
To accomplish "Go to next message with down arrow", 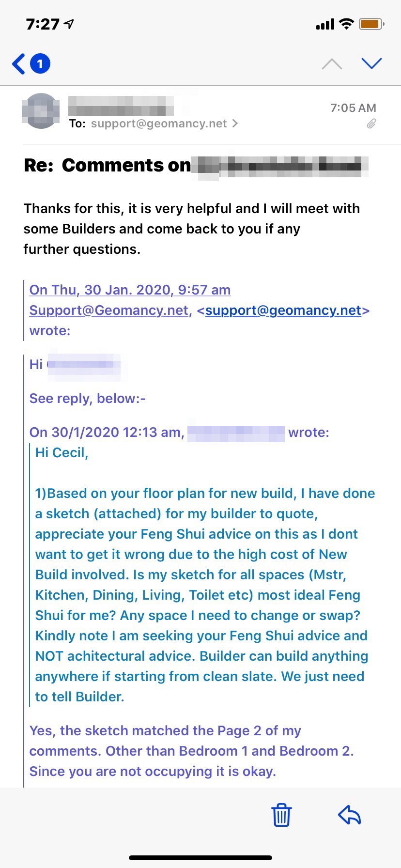I will pyautogui.click(x=371, y=63).
